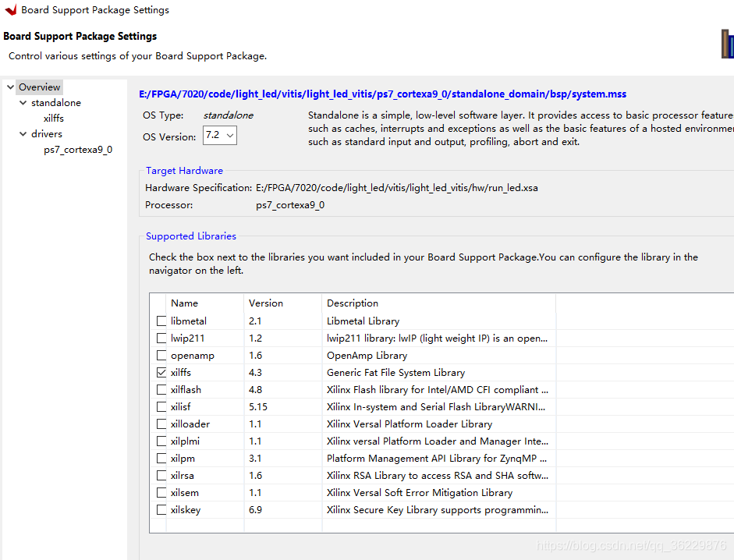Click the run_led.xsa hardware specification path
The image size is (734, 560).
(x=396, y=188)
